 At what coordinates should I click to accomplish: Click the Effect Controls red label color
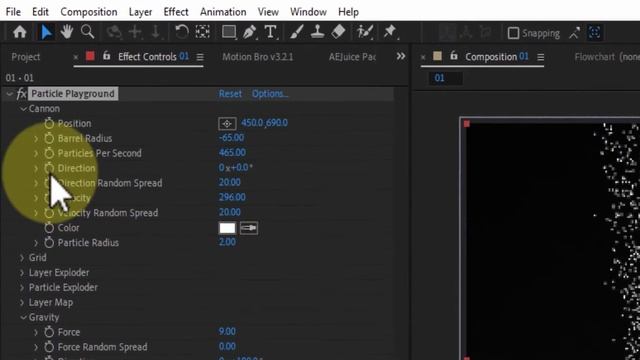(x=90, y=56)
